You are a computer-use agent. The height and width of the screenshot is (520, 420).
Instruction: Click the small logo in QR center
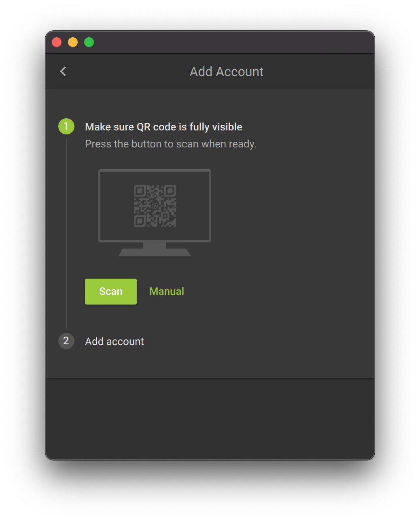155,206
